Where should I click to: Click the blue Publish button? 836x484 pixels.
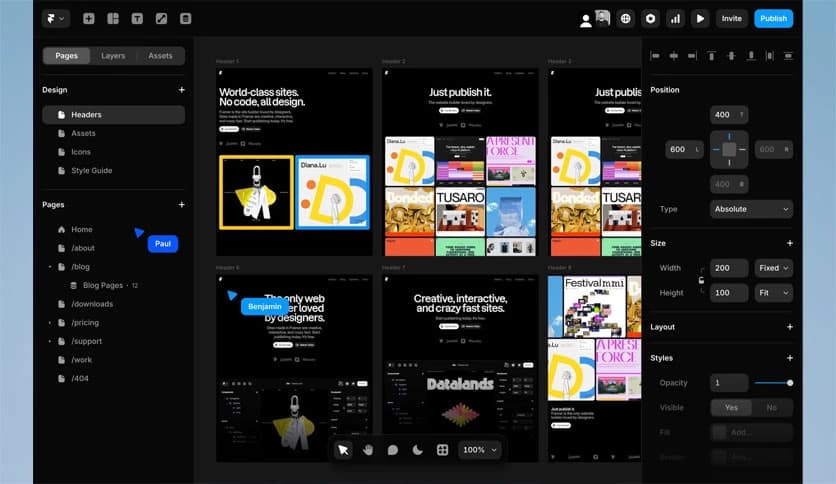click(x=773, y=19)
